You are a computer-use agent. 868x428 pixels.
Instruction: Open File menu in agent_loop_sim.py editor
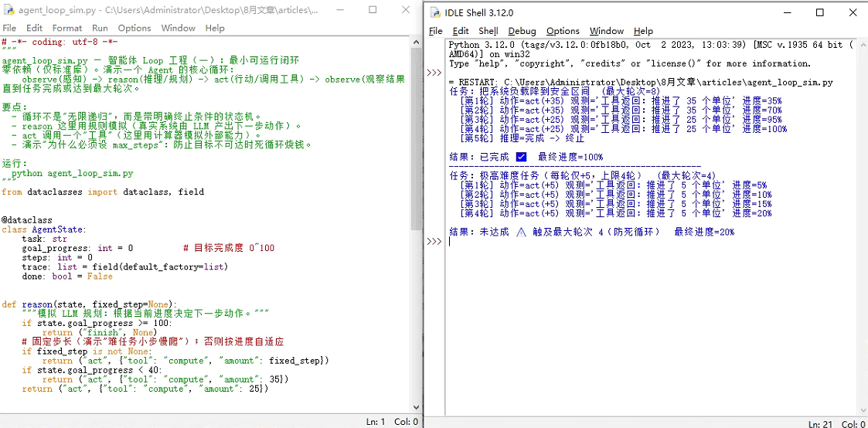[9, 28]
